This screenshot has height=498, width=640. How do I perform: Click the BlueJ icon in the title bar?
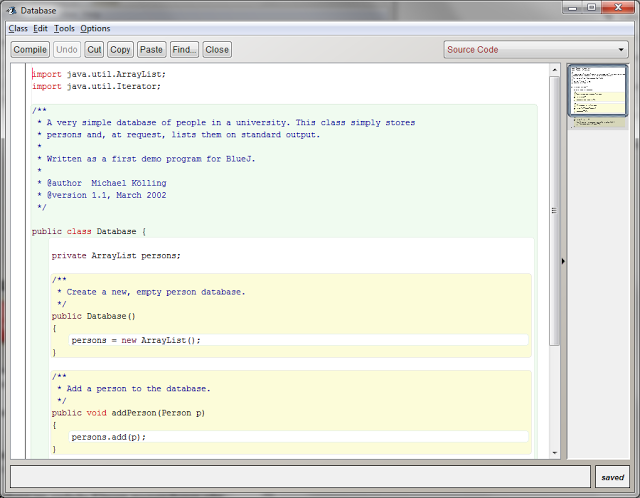(11, 8)
